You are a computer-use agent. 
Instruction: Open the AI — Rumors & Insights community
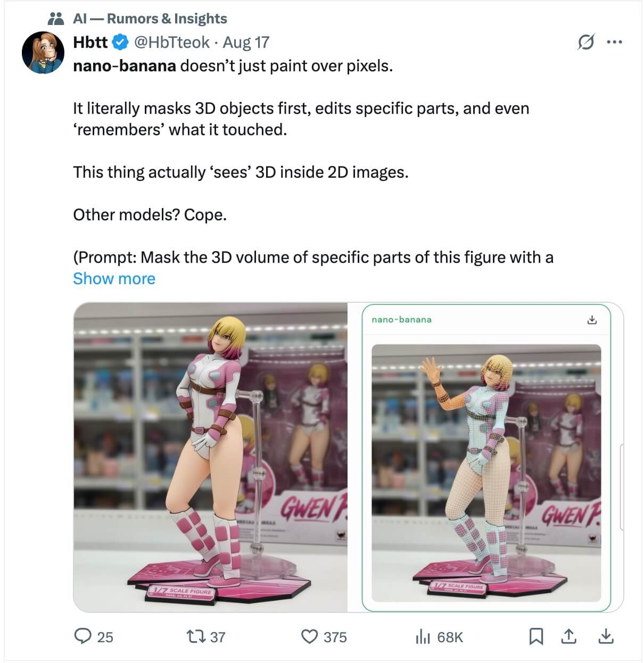pyautogui.click(x=150, y=19)
